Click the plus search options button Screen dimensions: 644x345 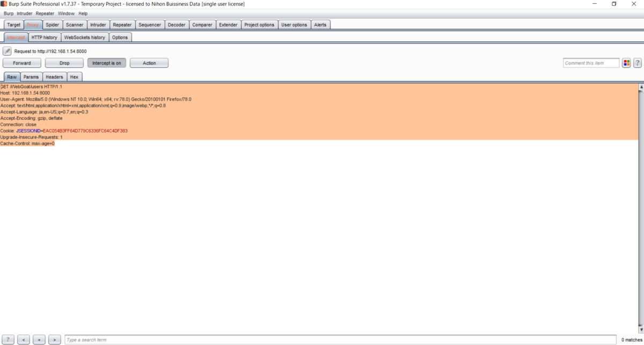(39, 340)
